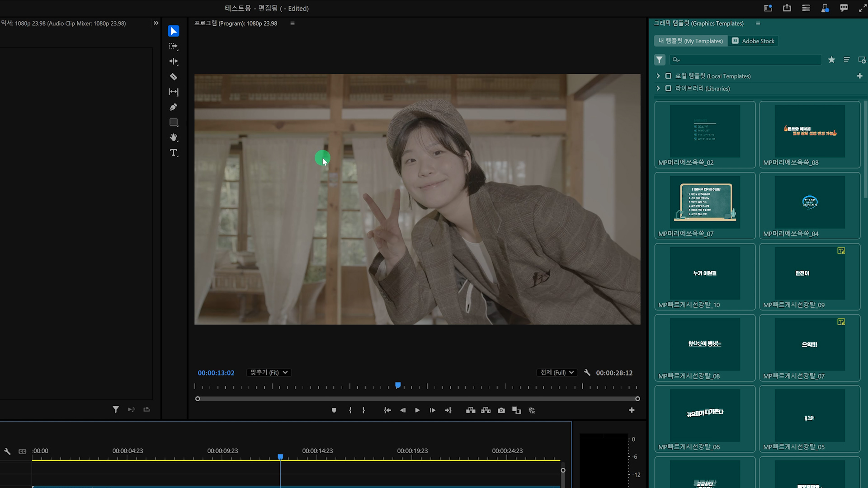Open timeline display settings wrench
This screenshot has width=868, height=488.
[x=7, y=451]
